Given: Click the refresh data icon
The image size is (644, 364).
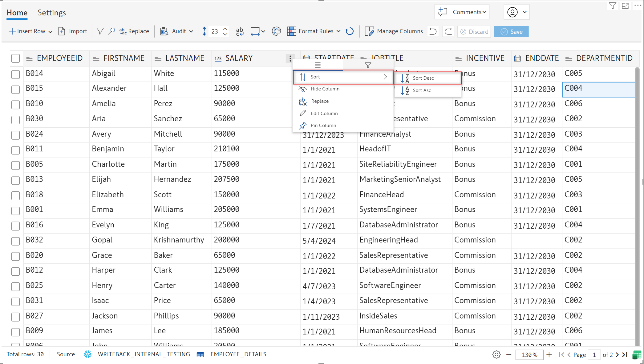Looking at the screenshot, I should tap(350, 31).
